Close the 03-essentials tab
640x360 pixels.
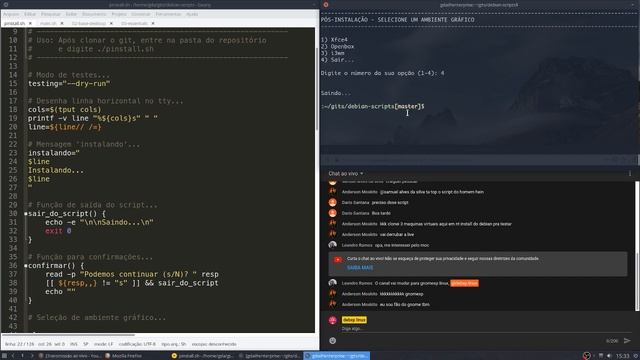click(x=153, y=23)
